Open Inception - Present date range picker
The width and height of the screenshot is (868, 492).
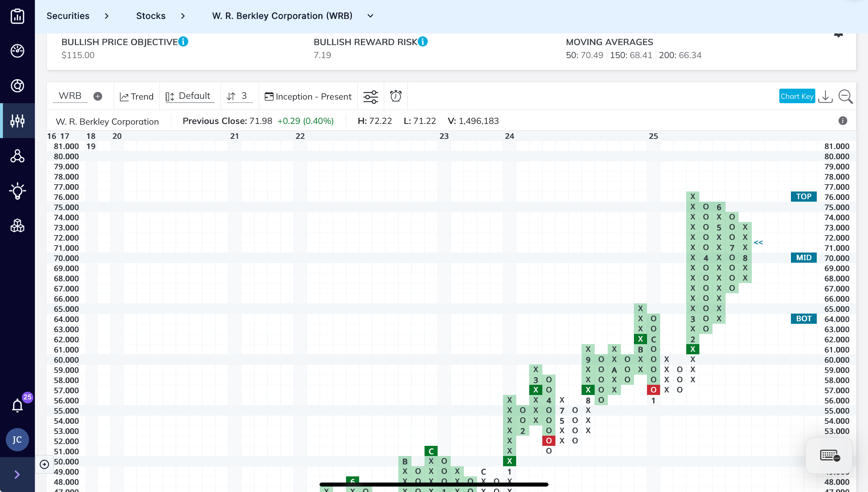[308, 97]
